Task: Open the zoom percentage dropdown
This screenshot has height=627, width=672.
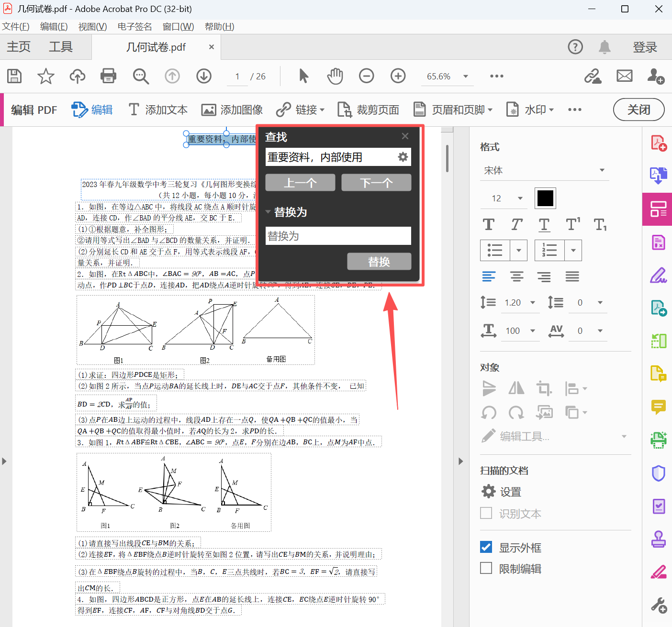Action: [x=465, y=77]
